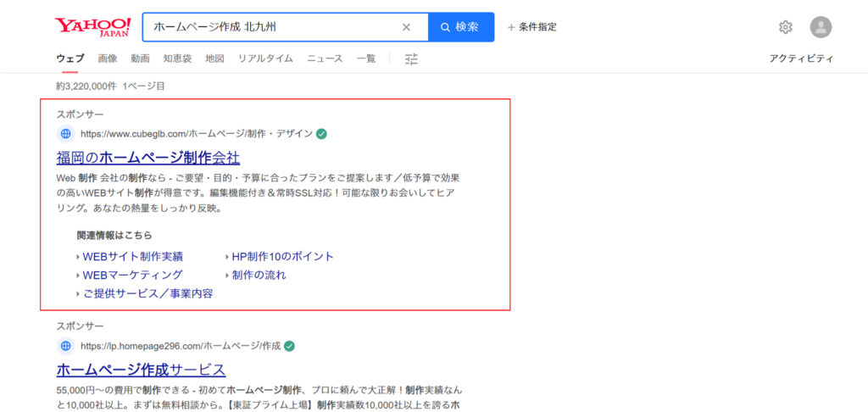Screen dimensions: 868x412
Task: Switch to the ニュース tab
Action: click(x=325, y=58)
